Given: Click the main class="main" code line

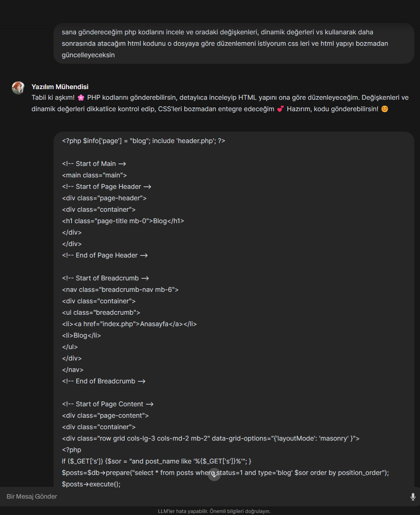Looking at the screenshot, I should 94,175.
